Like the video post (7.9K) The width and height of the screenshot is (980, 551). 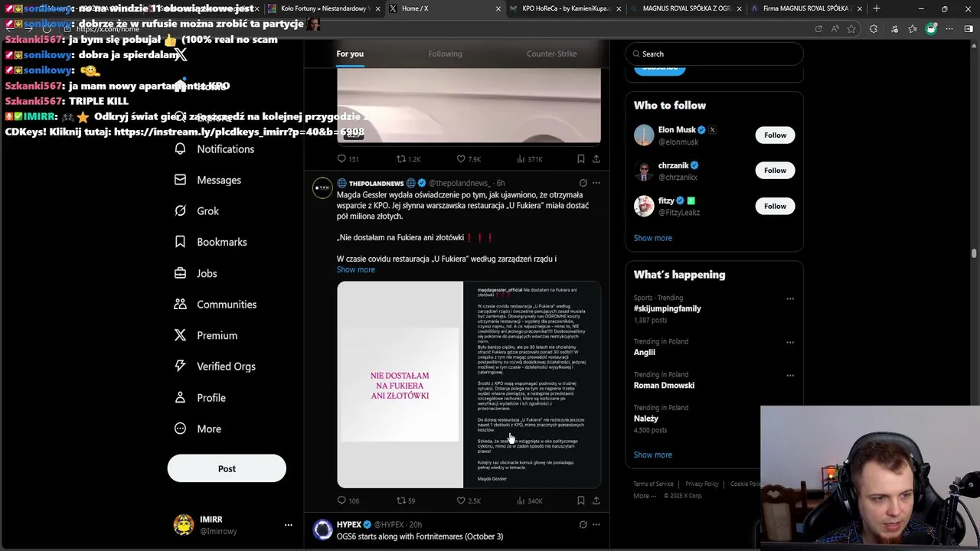tap(469, 159)
